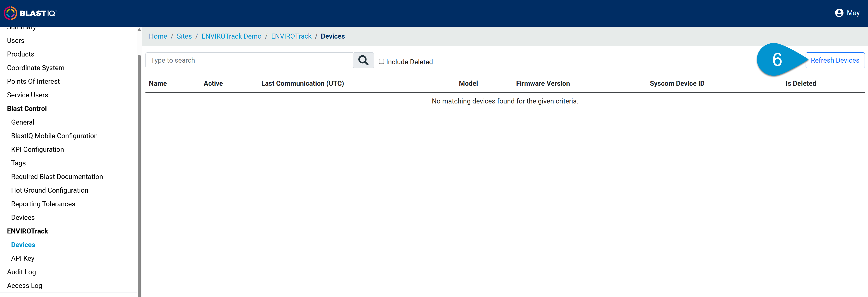The width and height of the screenshot is (868, 297).
Task: Open General under Blast Control
Action: click(22, 122)
